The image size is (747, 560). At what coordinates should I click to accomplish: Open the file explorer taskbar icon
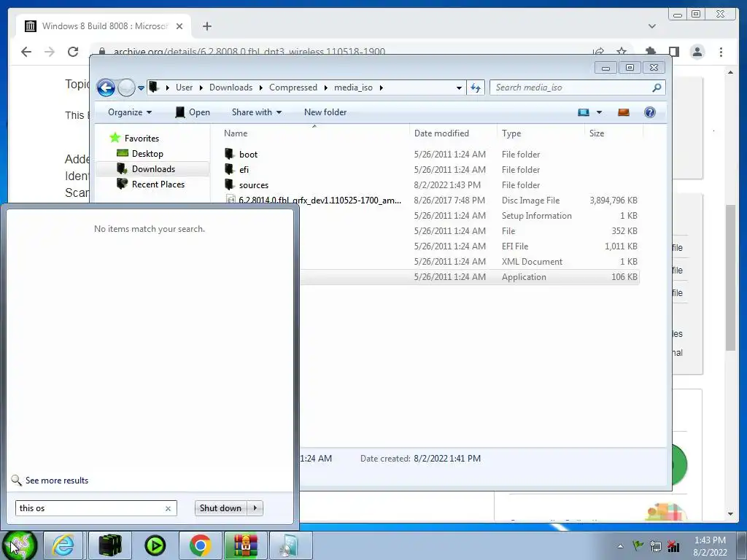click(x=109, y=545)
